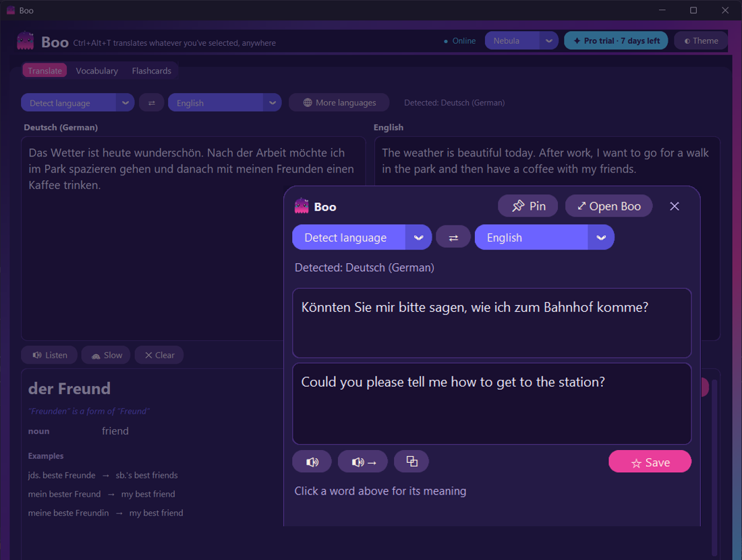
Task: Pin the Boo popup window
Action: pos(527,206)
